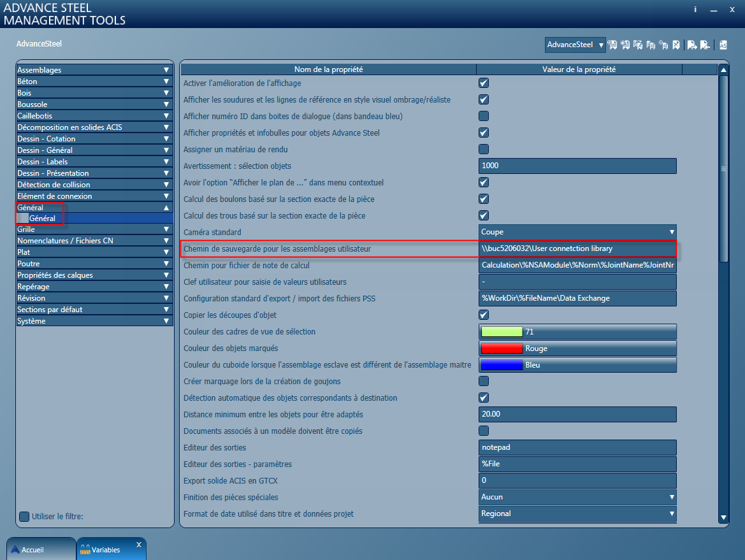Click the Distance minimum field showing 20.00
Viewport: 745px width, 560px height.
click(577, 414)
